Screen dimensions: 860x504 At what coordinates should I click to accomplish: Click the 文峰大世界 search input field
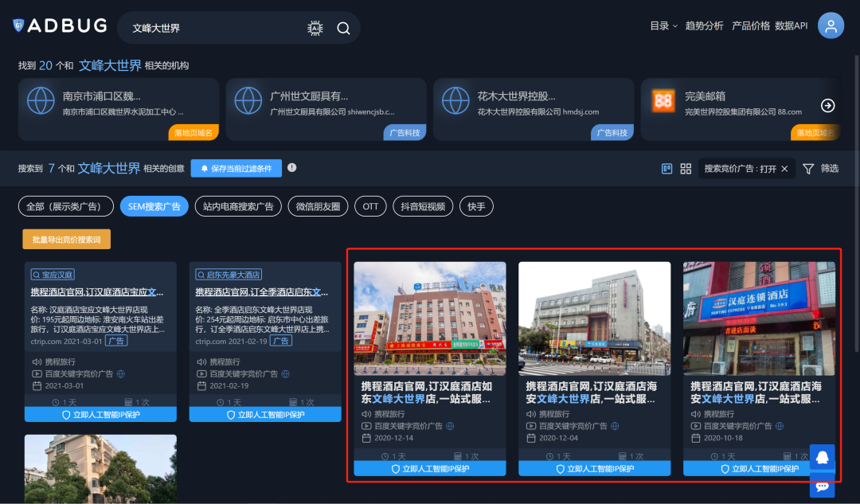[214, 28]
